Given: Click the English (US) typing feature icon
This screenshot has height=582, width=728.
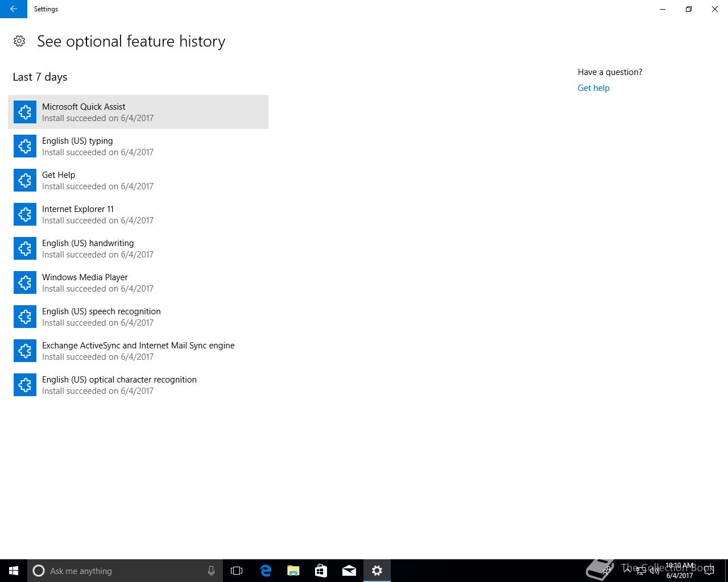Looking at the screenshot, I should pyautogui.click(x=25, y=146).
